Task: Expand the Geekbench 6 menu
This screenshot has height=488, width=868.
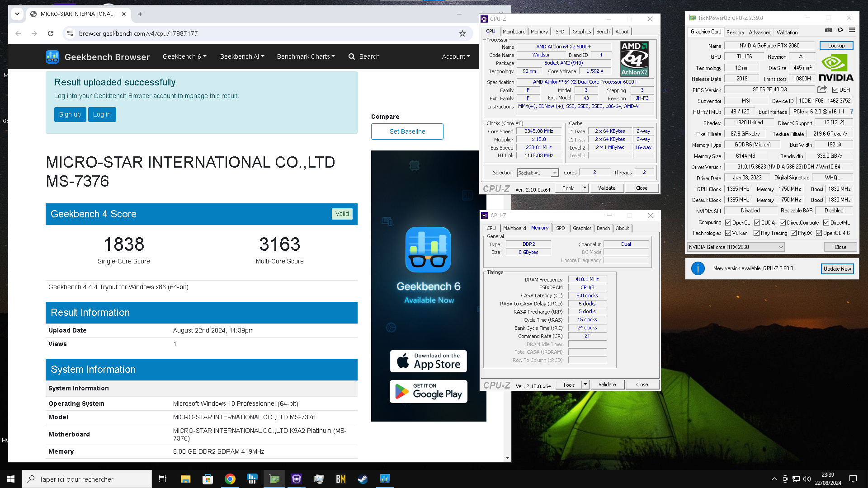Action: click(x=184, y=56)
